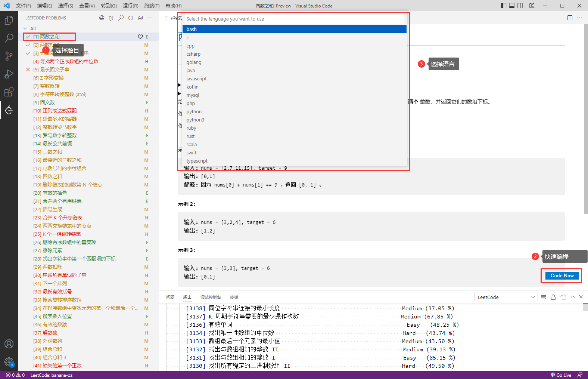Viewport: 588px width, 379px height.
Task: Switch to the 问题 panel tab
Action: pyautogui.click(x=170, y=297)
